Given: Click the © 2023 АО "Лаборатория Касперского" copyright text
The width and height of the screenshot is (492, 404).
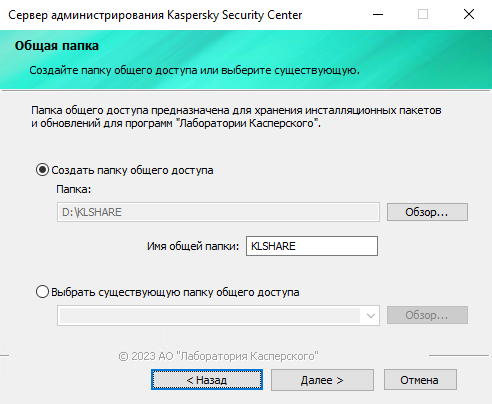Looking at the screenshot, I should [x=218, y=356].
